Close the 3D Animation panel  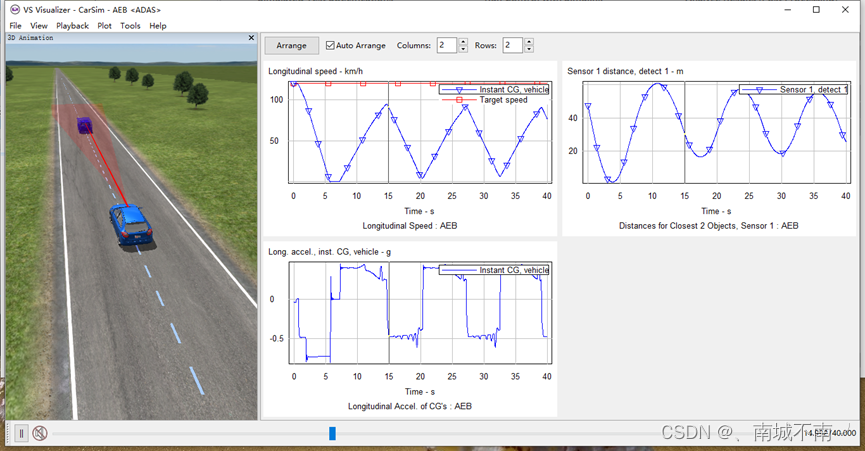coord(252,37)
